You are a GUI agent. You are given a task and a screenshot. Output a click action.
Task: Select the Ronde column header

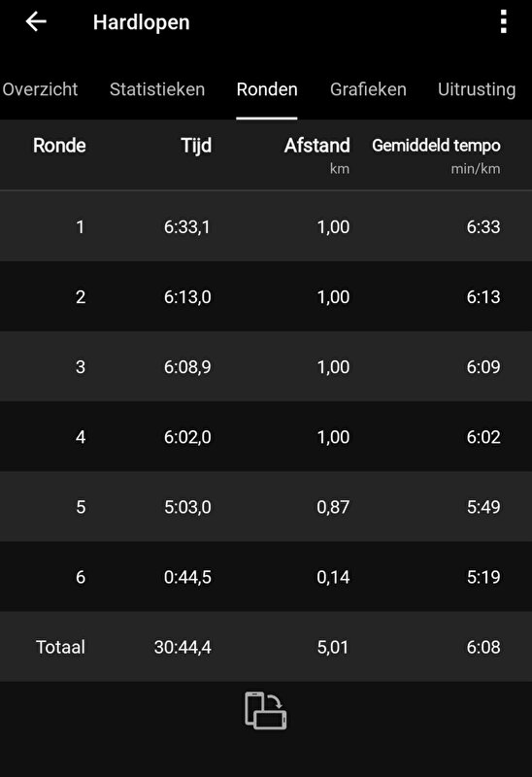[59, 146]
